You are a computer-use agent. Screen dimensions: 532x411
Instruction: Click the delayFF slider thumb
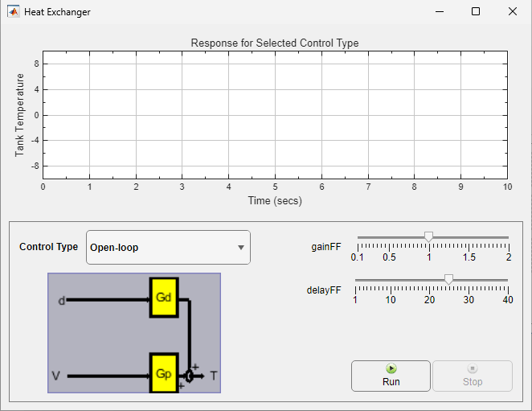(x=448, y=280)
